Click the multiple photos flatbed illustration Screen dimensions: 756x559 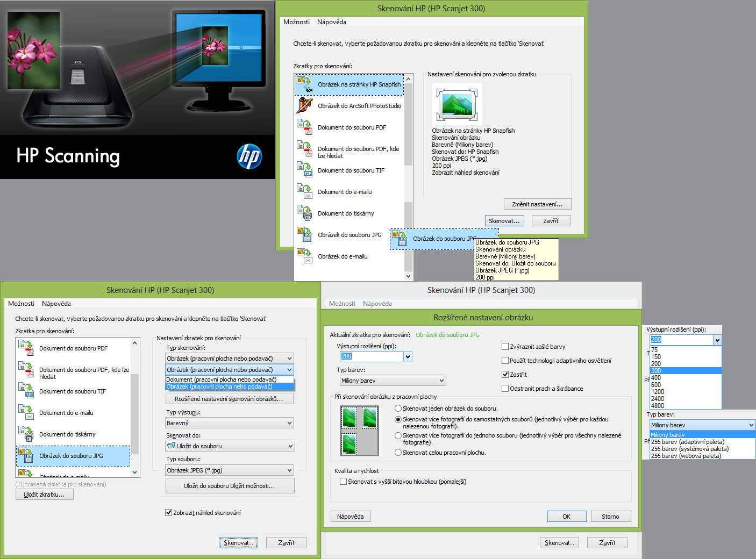pos(359,431)
